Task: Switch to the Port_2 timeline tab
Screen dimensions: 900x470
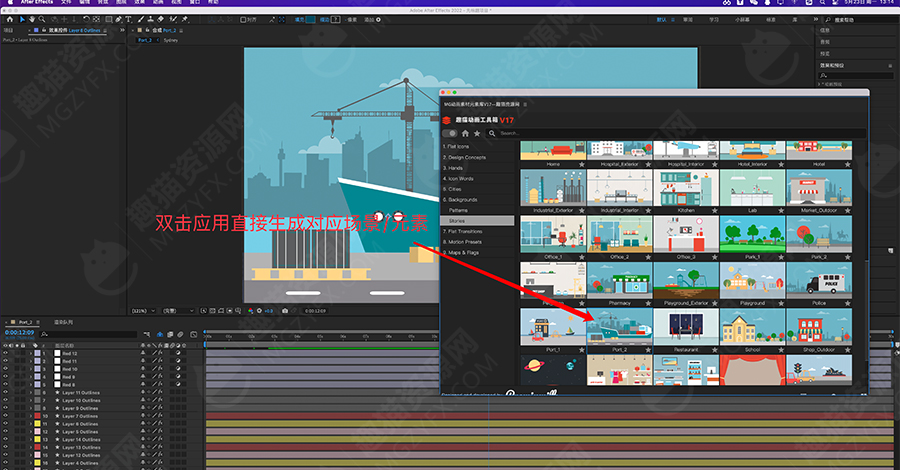Action: pos(25,323)
